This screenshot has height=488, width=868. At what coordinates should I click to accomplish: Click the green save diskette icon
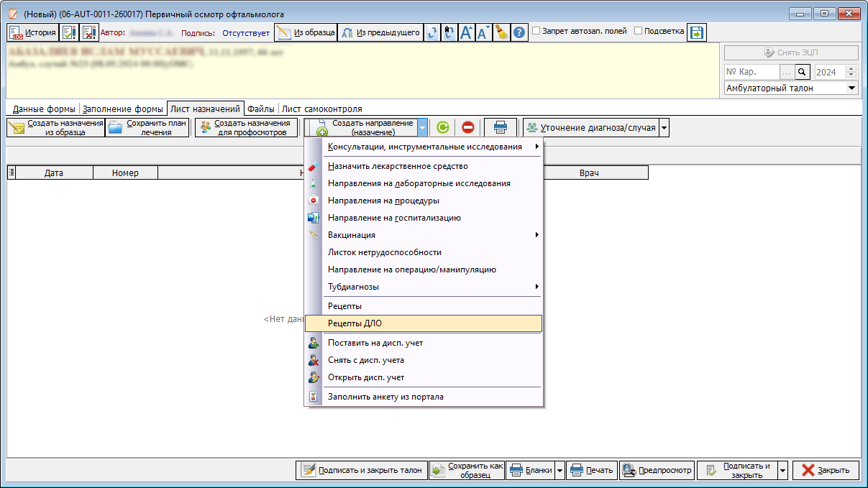pyautogui.click(x=696, y=32)
